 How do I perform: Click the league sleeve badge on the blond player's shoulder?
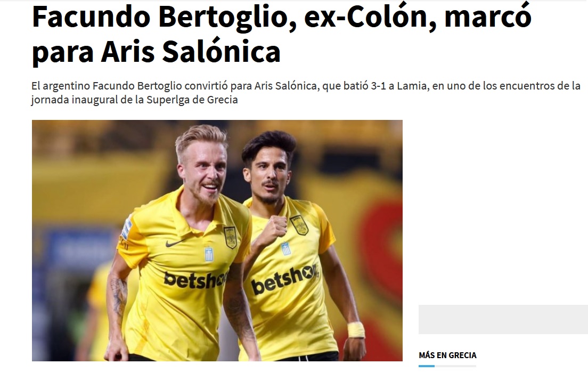coord(126,229)
